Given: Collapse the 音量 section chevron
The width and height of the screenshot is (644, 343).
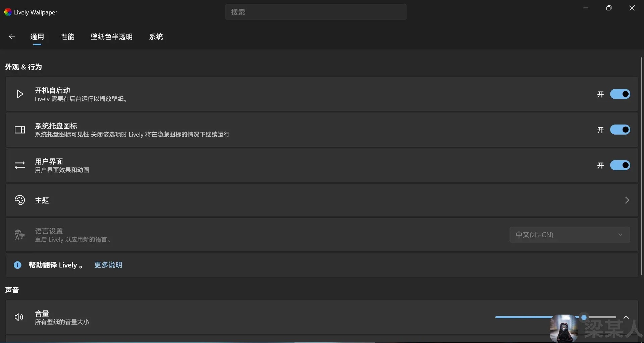Looking at the screenshot, I should pos(626,317).
